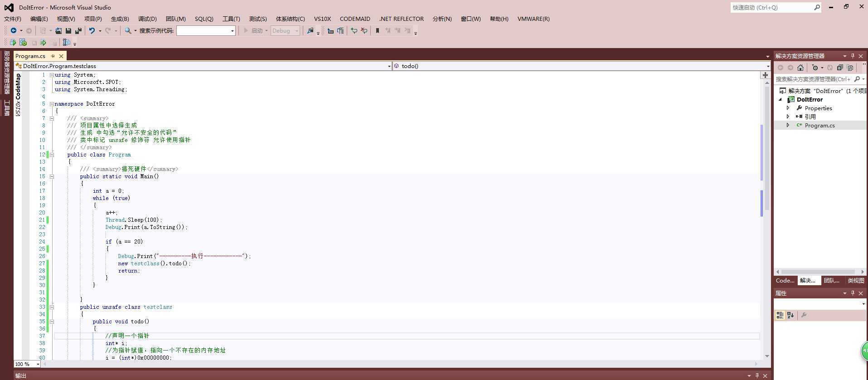Uncomment selected lines icon
Image resolution: width=868 pixels, height=380 pixels.
364,30
